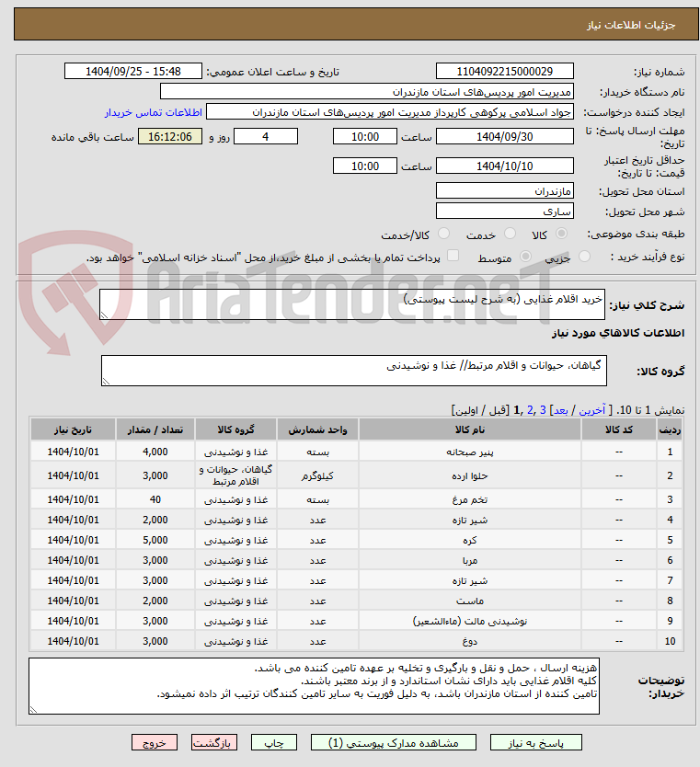Click the شهر محل تحویل field ساری
Image resolution: width=700 pixels, height=767 pixels.
coord(504,211)
